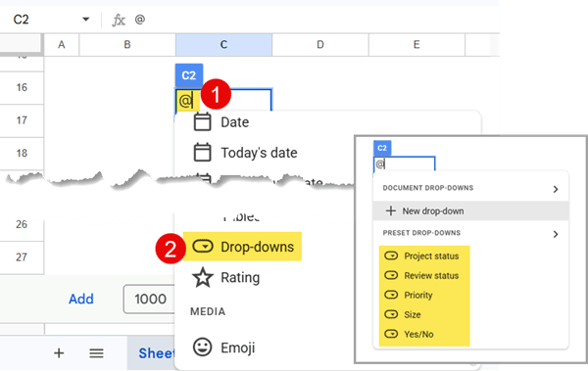Select Size preset drop-down
The width and height of the screenshot is (588, 371).
pyautogui.click(x=413, y=315)
